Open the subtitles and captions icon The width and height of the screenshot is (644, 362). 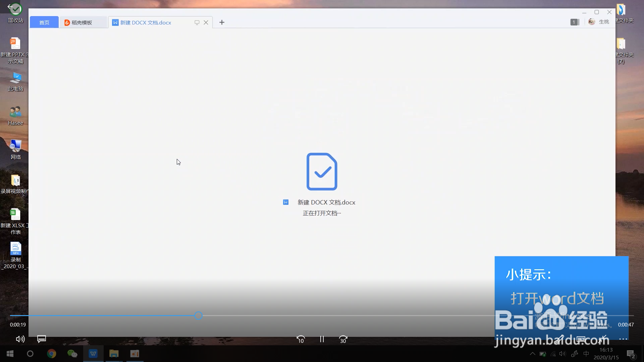click(41, 339)
